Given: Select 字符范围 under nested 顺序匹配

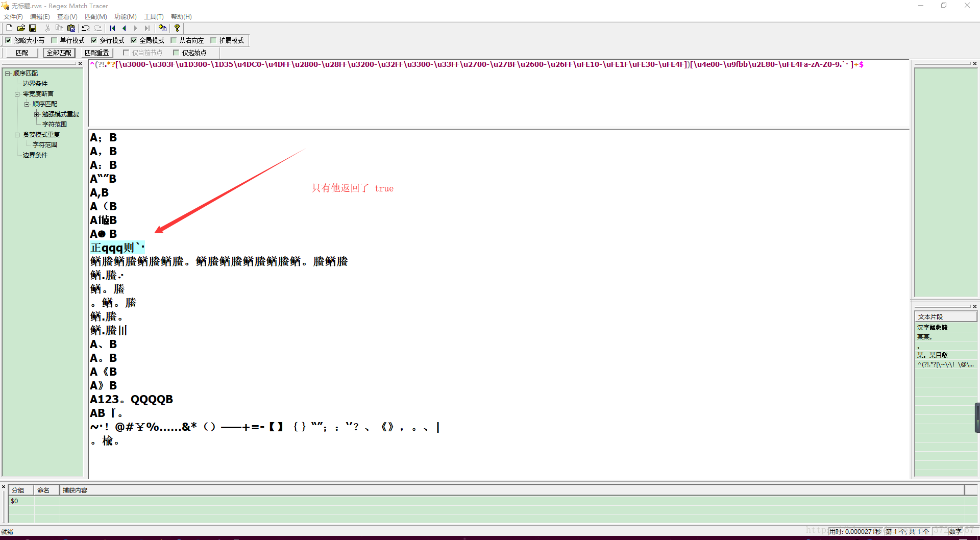Looking at the screenshot, I should [x=55, y=125].
